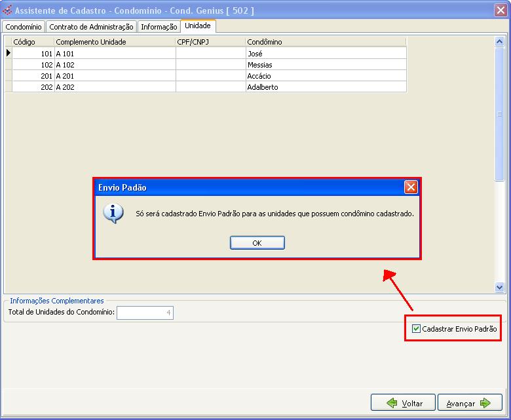Click the blue info icon in dialog
The image size is (511, 420).
pos(115,214)
